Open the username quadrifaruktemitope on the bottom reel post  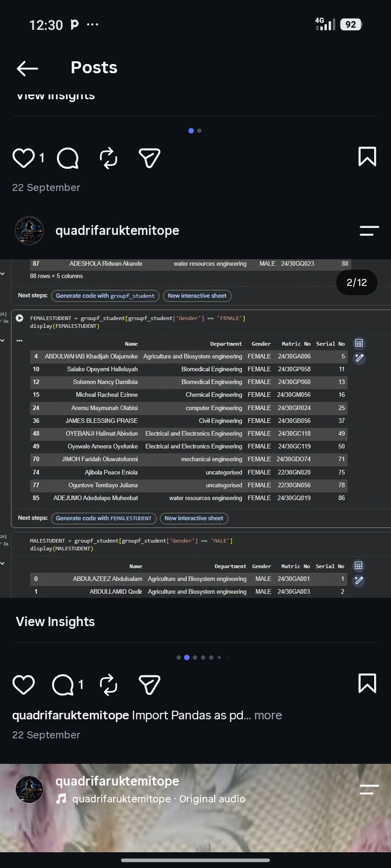117,781
